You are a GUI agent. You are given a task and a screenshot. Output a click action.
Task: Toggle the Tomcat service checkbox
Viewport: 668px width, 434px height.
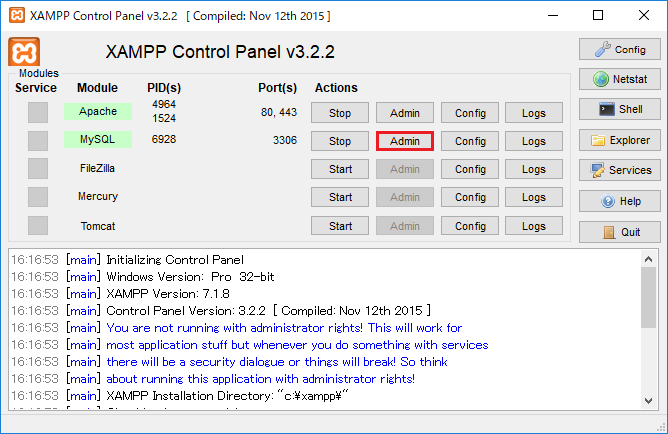tap(38, 225)
